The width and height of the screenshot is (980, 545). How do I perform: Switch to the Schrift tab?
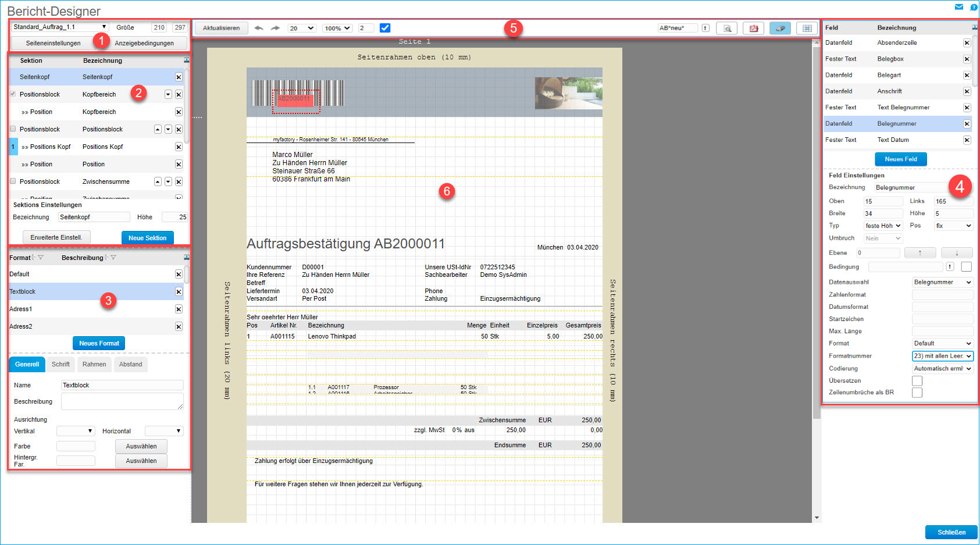tap(60, 364)
